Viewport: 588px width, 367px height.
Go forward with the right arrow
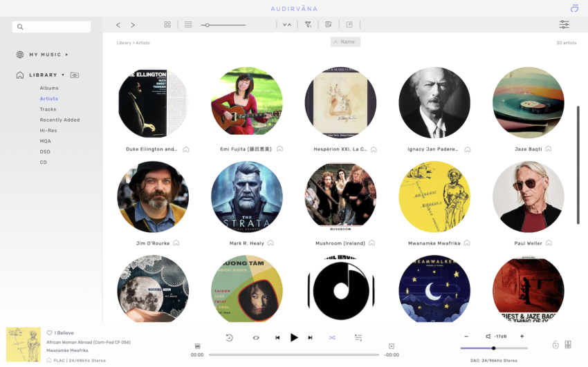click(x=133, y=25)
